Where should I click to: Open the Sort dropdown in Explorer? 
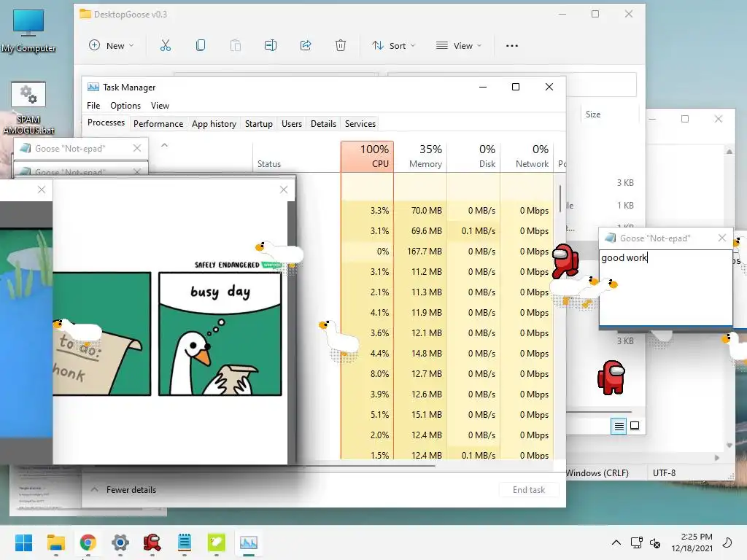click(x=393, y=46)
